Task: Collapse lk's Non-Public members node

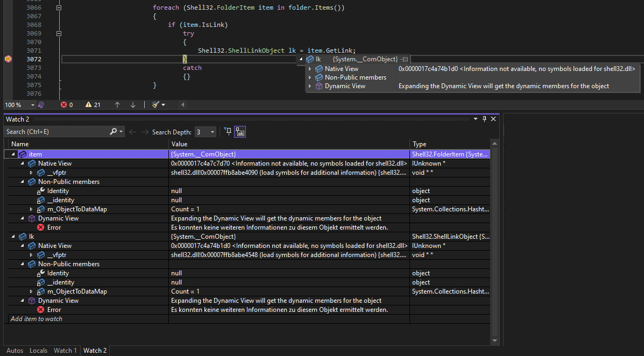Action: point(22,264)
